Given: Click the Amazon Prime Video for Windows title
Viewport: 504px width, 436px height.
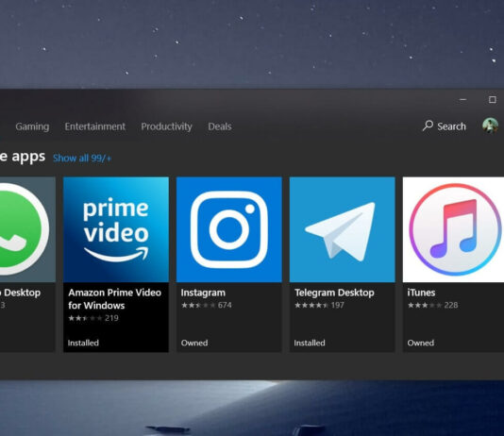Looking at the screenshot, I should tap(115, 299).
